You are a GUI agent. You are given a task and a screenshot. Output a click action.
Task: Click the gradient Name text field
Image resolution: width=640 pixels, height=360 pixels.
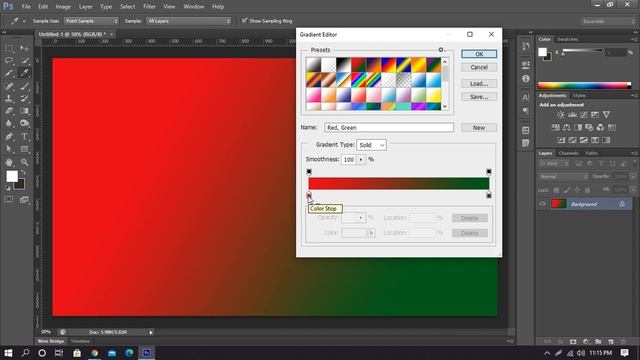click(389, 128)
